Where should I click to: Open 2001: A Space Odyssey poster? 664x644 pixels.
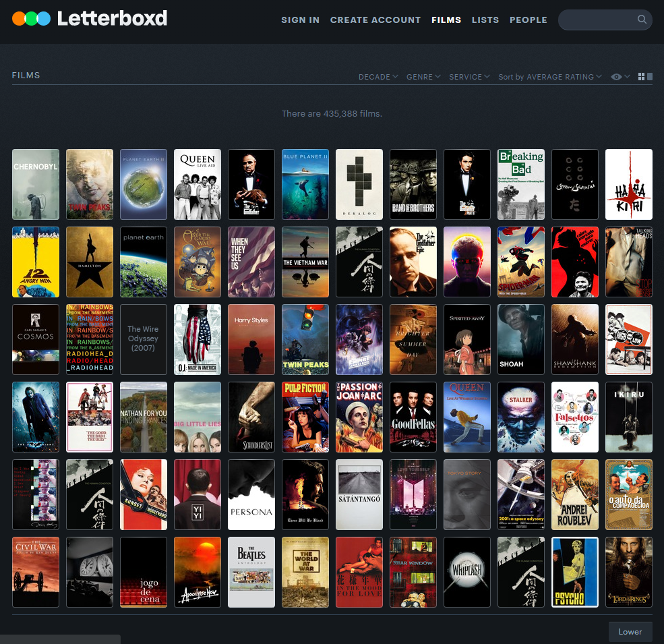pos(521,494)
